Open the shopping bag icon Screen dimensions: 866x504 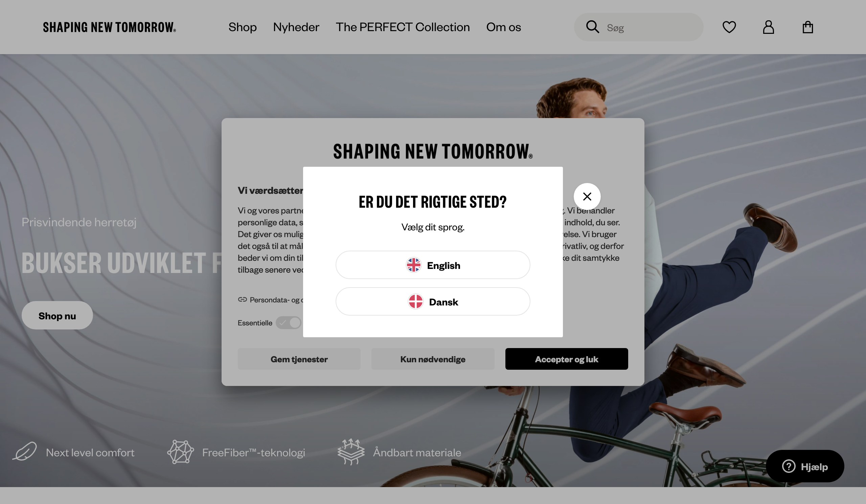(807, 27)
